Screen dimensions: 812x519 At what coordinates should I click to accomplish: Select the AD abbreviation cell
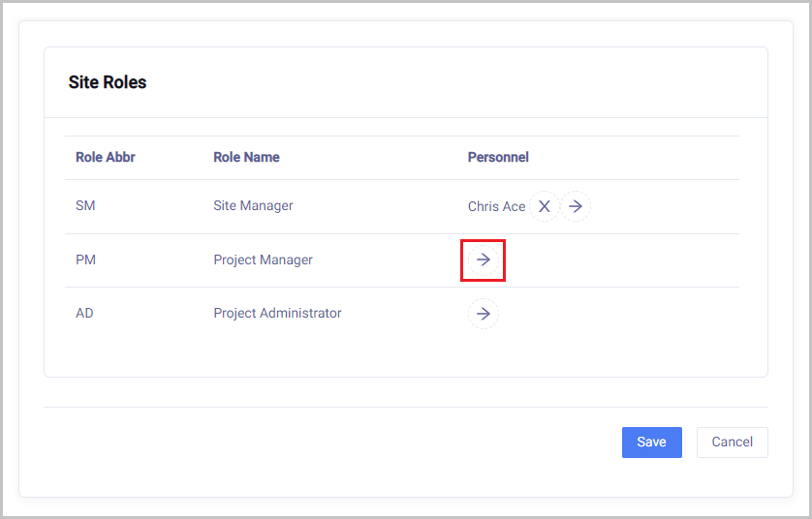coord(85,313)
